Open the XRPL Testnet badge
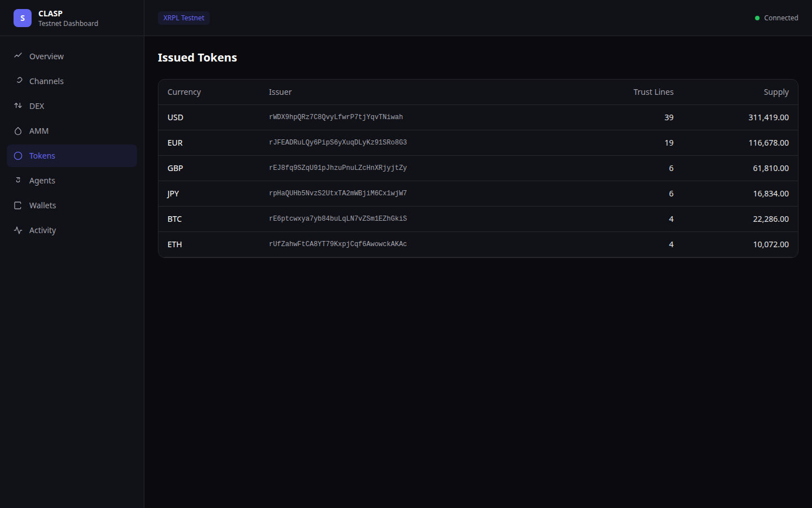Screen dimensions: 812x508 pyautogui.click(x=183, y=17)
